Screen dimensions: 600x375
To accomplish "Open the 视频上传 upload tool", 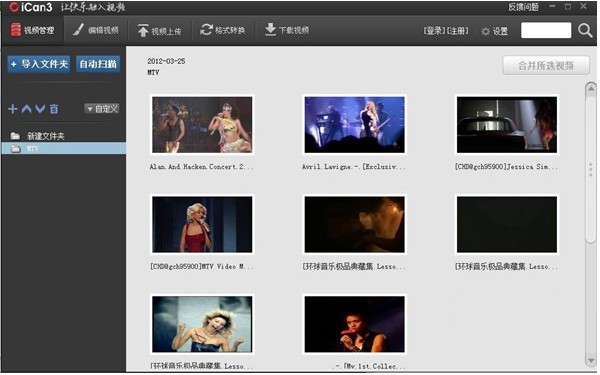I will pos(159,31).
